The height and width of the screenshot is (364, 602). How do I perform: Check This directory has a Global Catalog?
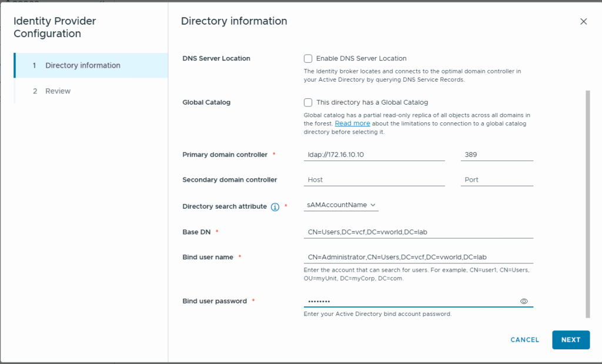tap(308, 102)
